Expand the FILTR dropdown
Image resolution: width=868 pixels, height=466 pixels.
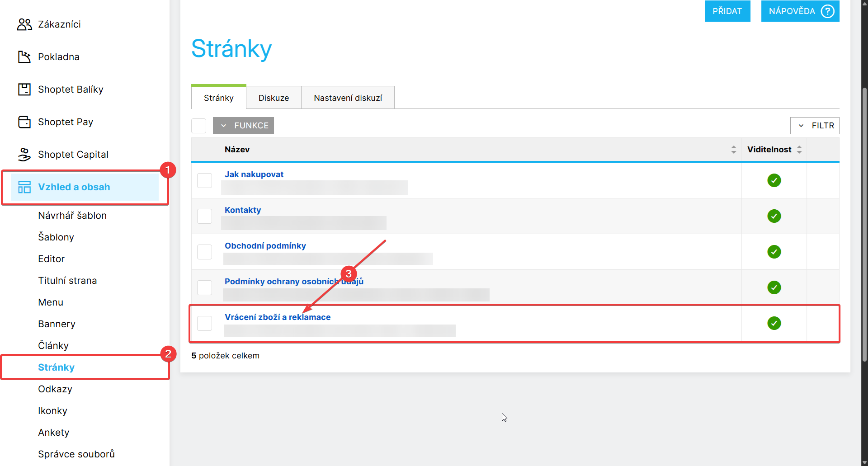pos(815,126)
